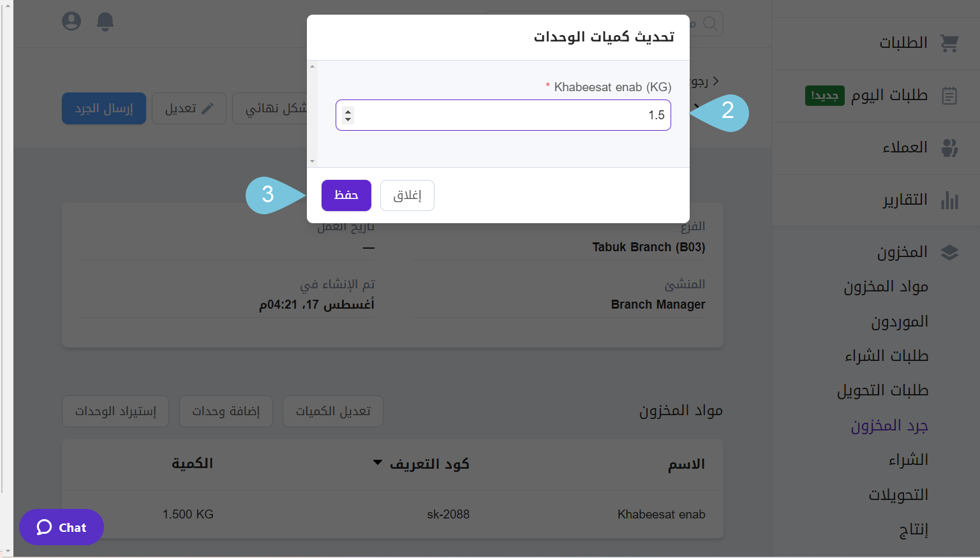
Task: Click the dialog scrollbar down arrow
Action: [x=312, y=162]
